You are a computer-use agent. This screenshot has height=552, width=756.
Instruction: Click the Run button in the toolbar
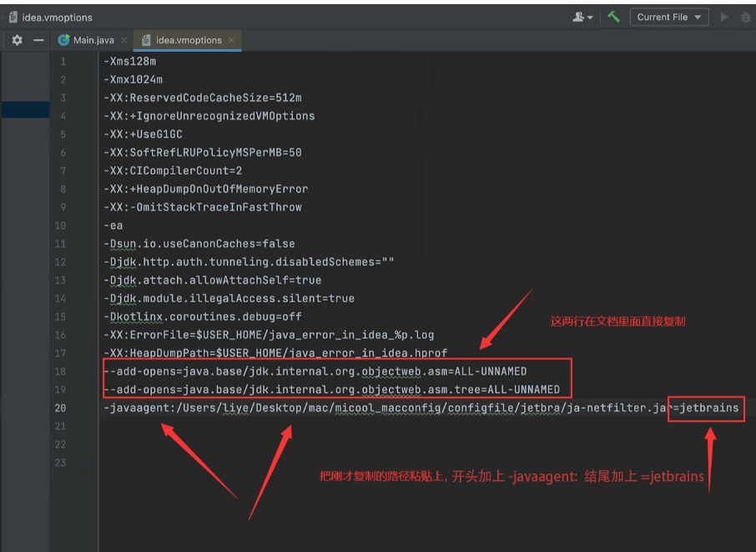click(x=724, y=17)
